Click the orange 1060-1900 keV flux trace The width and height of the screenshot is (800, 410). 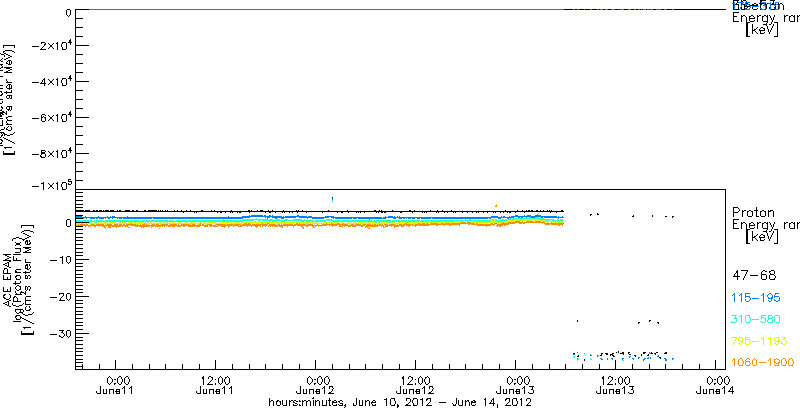point(320,225)
